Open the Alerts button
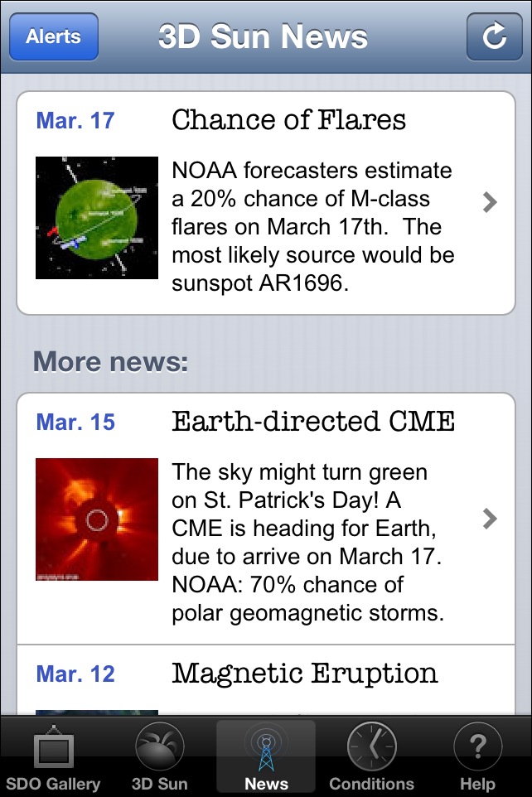This screenshot has width=532, height=797. (54, 36)
